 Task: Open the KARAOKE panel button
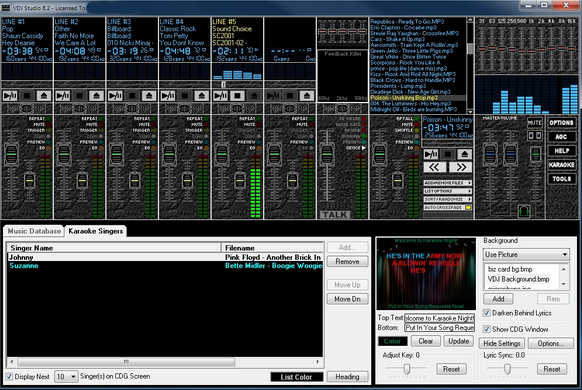pos(562,165)
